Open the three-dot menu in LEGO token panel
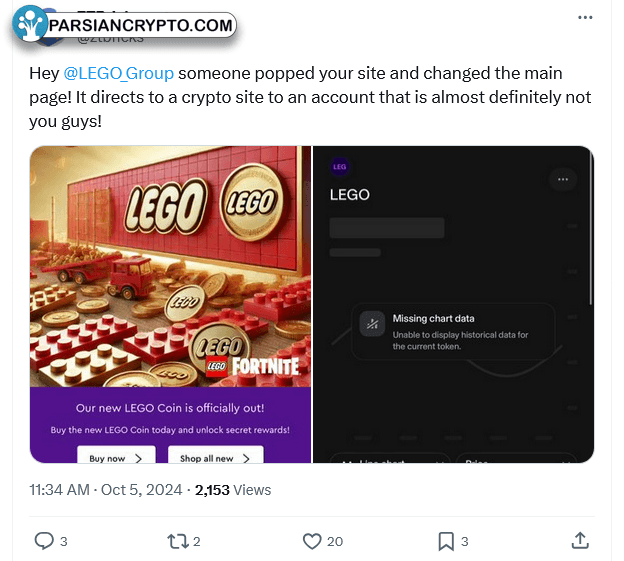The height and width of the screenshot is (561, 624). pos(563,179)
